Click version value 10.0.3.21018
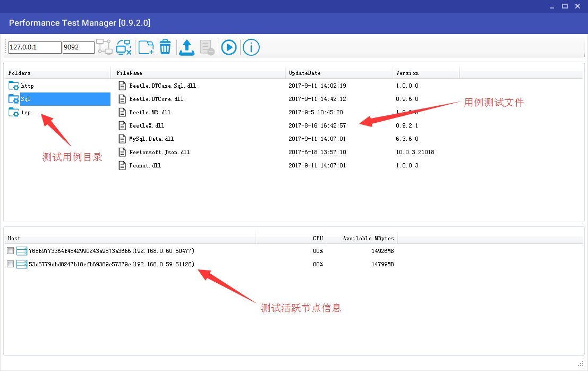Viewport: 588px width, 371px height. click(415, 153)
